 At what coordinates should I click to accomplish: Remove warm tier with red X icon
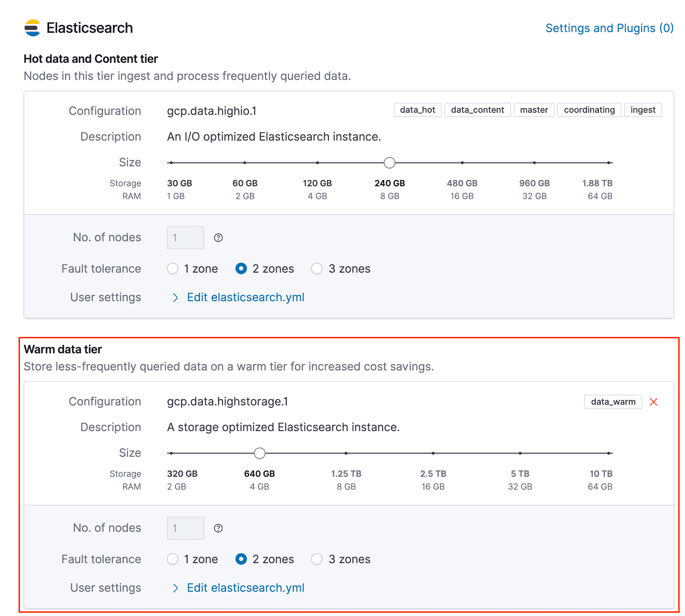[x=654, y=402]
